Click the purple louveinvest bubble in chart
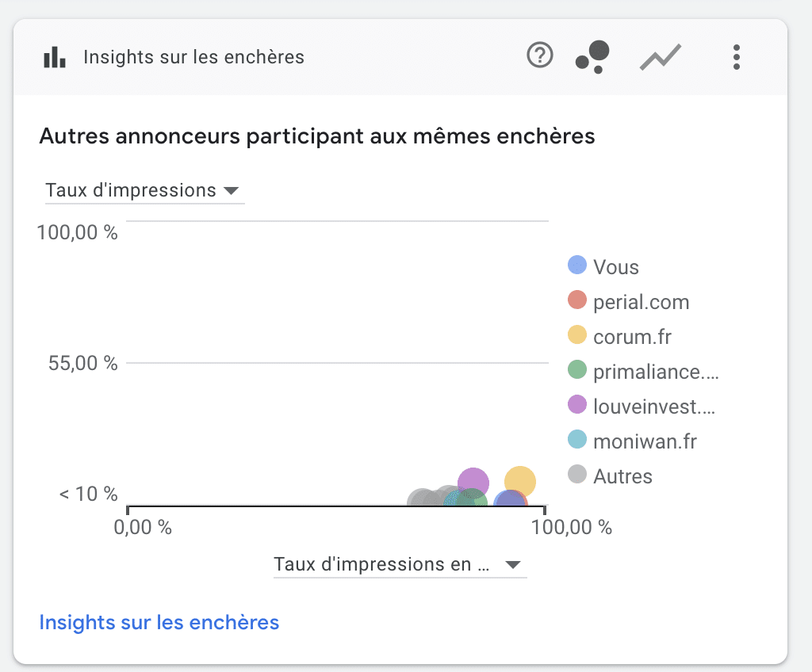This screenshot has height=672, width=812. (x=473, y=480)
